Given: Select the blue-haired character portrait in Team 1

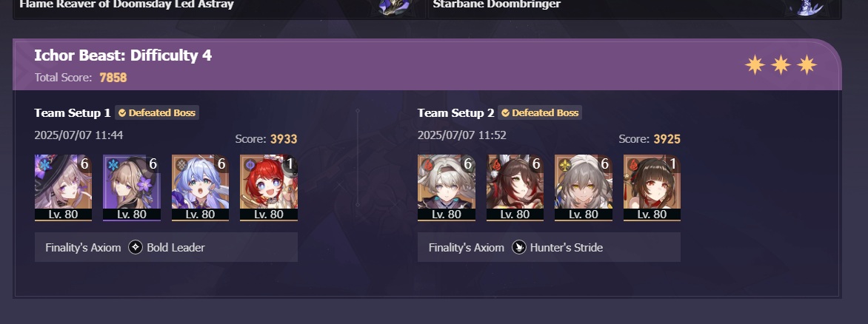Looking at the screenshot, I should pyautogui.click(x=201, y=187).
